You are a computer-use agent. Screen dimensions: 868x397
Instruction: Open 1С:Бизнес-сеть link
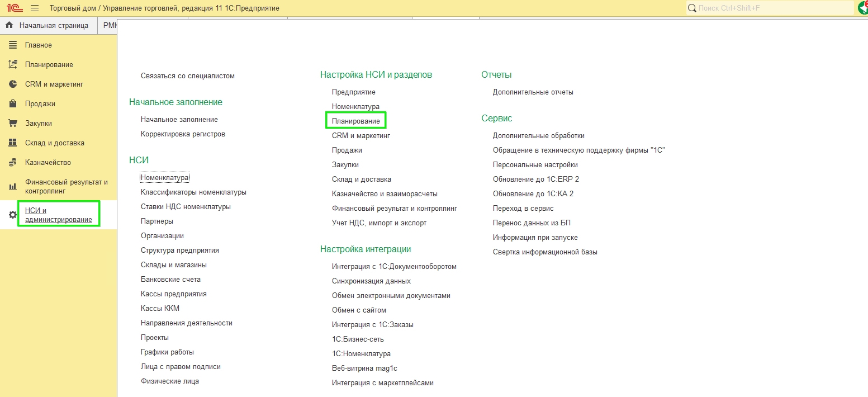pyautogui.click(x=358, y=339)
